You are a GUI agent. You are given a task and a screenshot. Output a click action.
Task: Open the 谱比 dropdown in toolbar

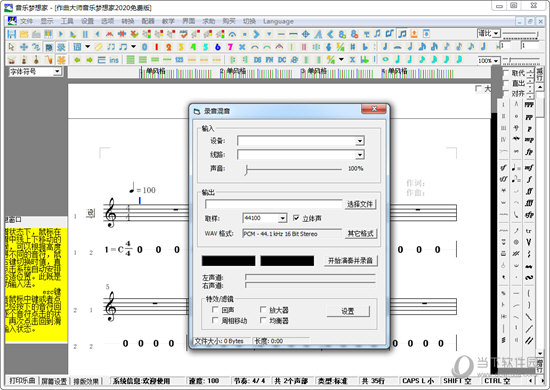point(496,34)
